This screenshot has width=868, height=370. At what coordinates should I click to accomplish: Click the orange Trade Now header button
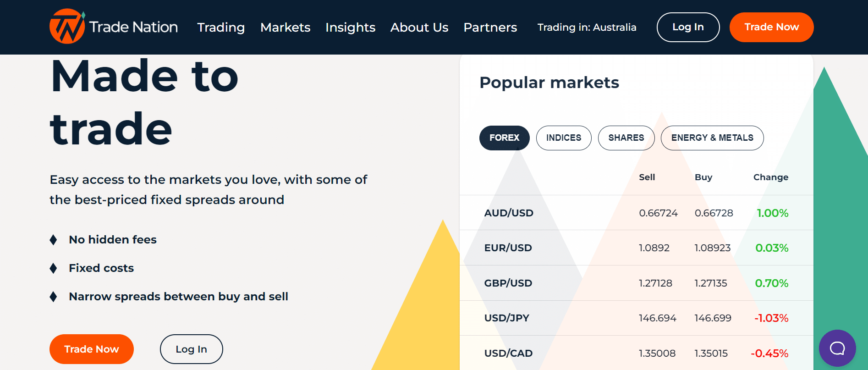pos(771,27)
